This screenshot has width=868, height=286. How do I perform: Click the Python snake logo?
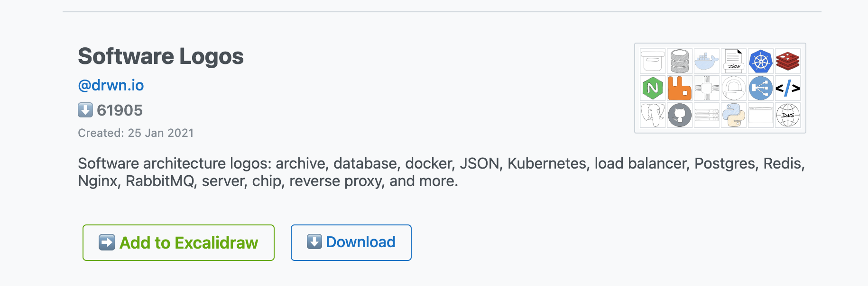[734, 115]
